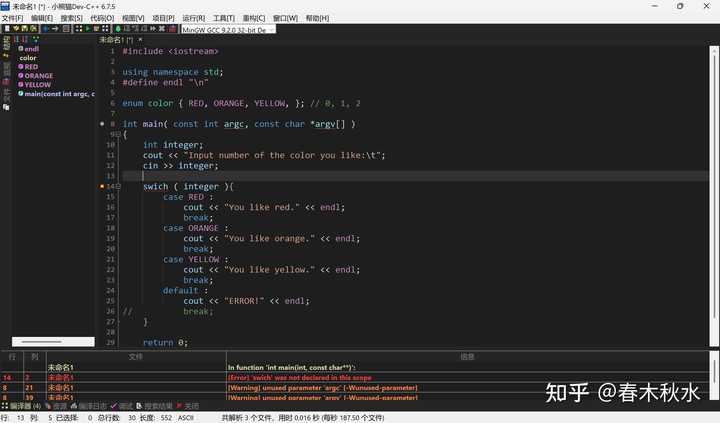This screenshot has height=423, width=720.
Task: Toggle breakpoint marker on line 8
Action: coord(102,124)
